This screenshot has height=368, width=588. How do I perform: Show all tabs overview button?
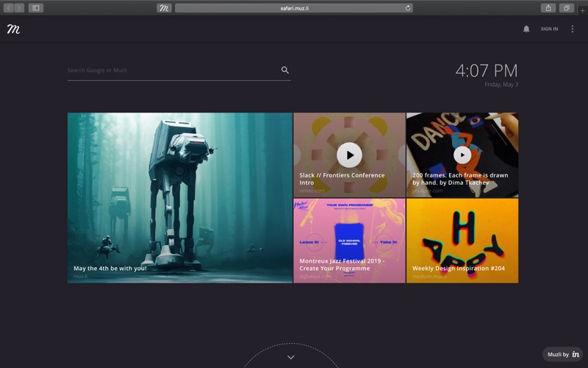[x=567, y=8]
